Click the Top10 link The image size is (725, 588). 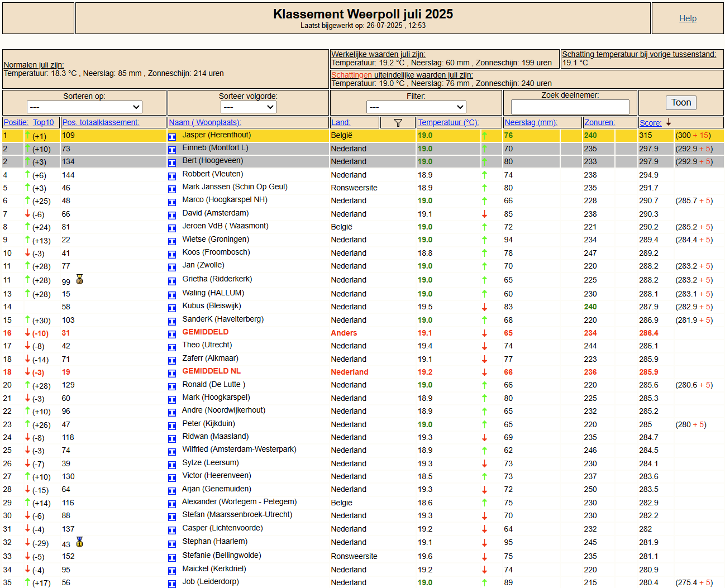(43, 122)
